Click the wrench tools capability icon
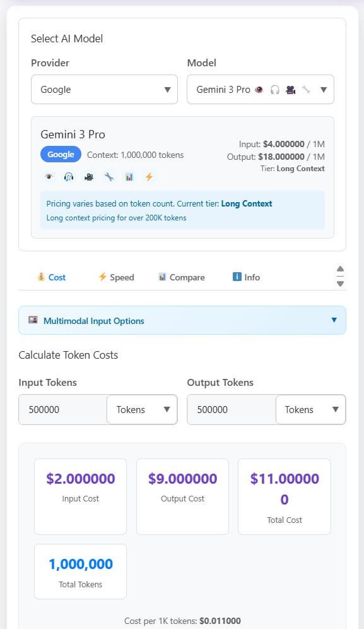The width and height of the screenshot is (364, 629). (109, 177)
